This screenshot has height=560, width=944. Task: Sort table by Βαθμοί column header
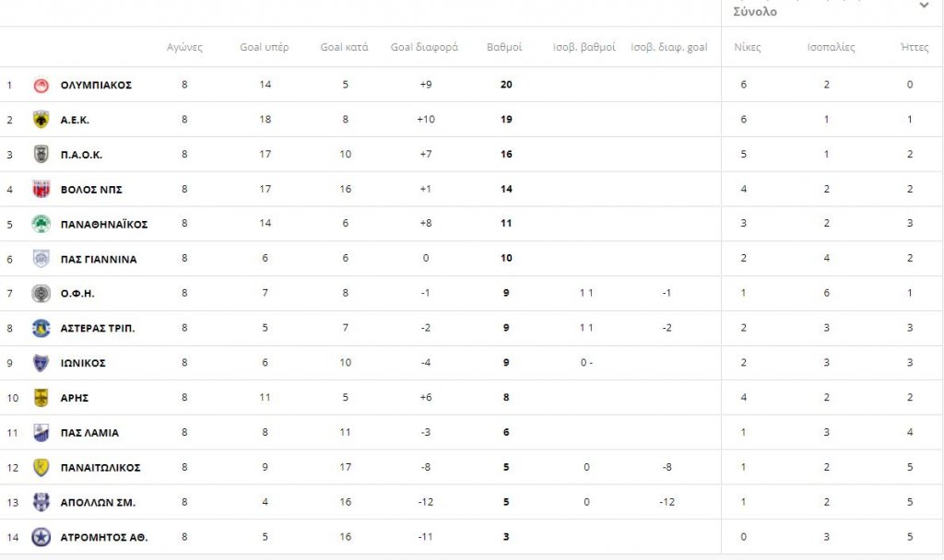504,47
